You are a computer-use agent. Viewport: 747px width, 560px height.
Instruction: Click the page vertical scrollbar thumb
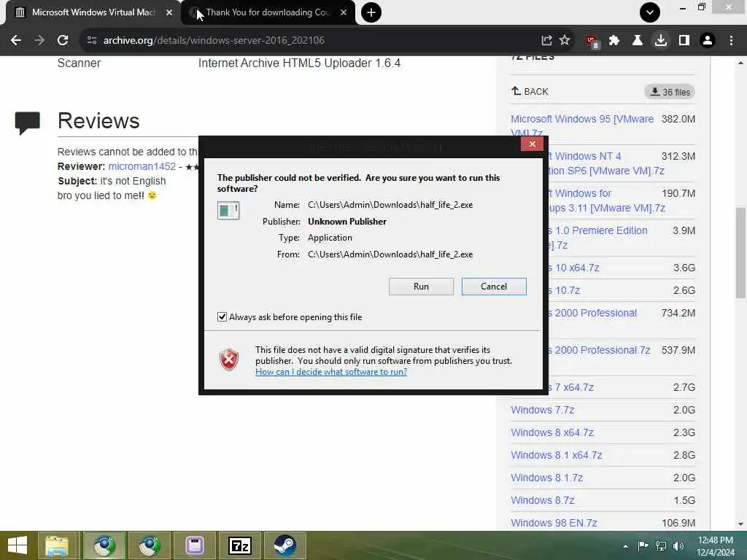point(740,252)
